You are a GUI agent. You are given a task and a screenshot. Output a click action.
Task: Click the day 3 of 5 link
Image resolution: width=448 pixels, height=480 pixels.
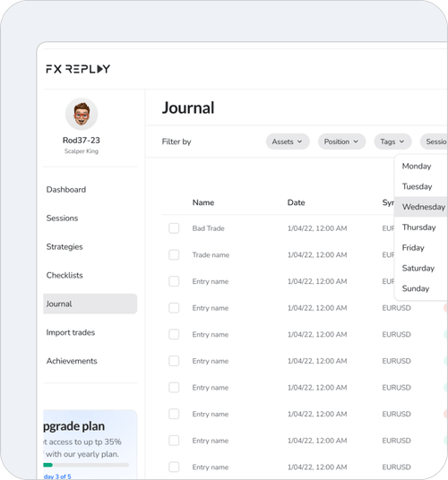pos(57,476)
